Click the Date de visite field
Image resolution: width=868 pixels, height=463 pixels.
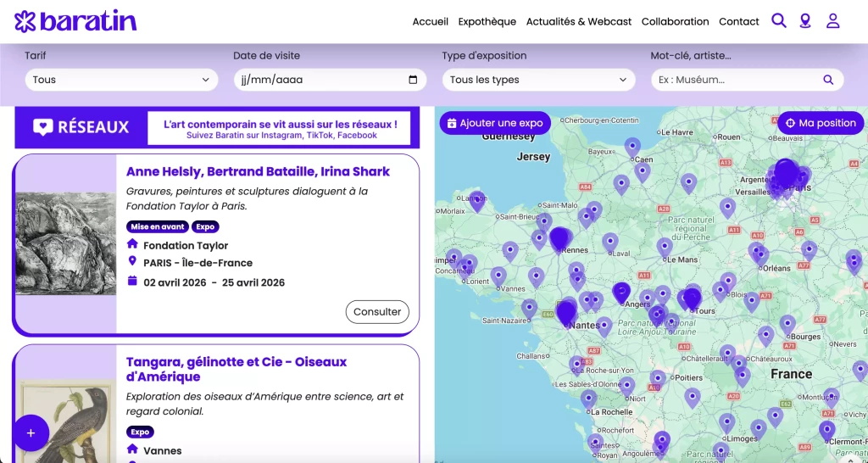322,80
